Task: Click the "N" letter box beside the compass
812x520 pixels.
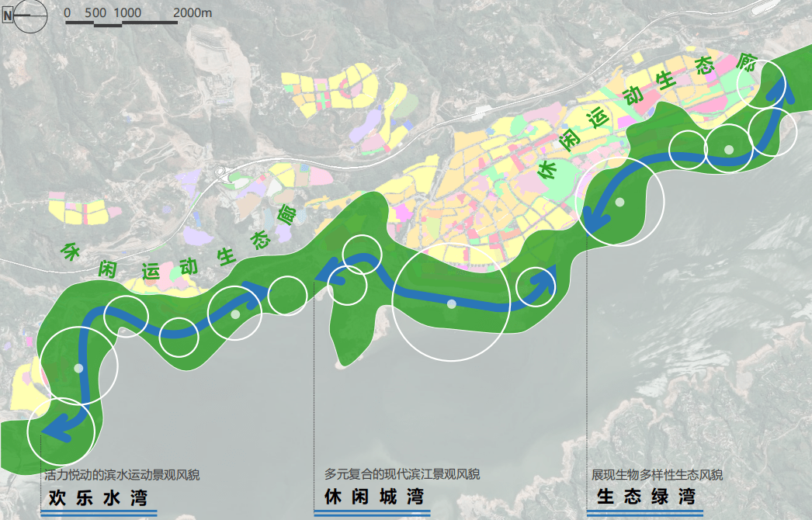Action: [x=8, y=16]
